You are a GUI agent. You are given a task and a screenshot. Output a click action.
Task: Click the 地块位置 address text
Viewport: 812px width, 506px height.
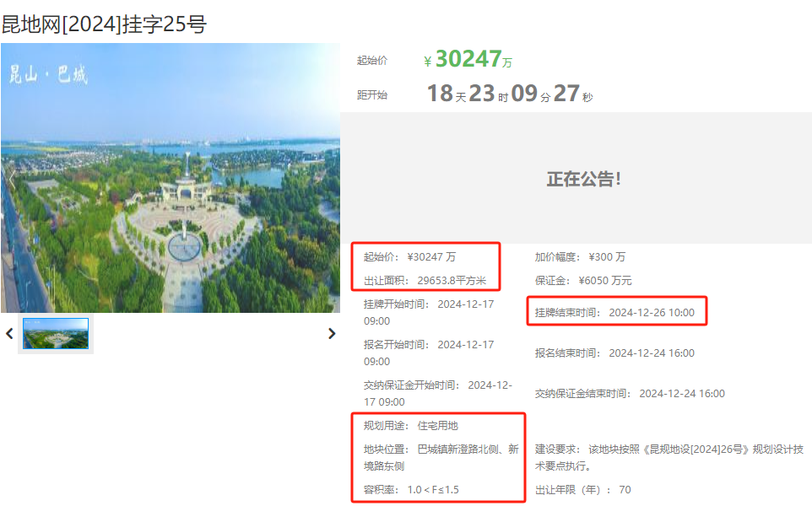(441, 457)
